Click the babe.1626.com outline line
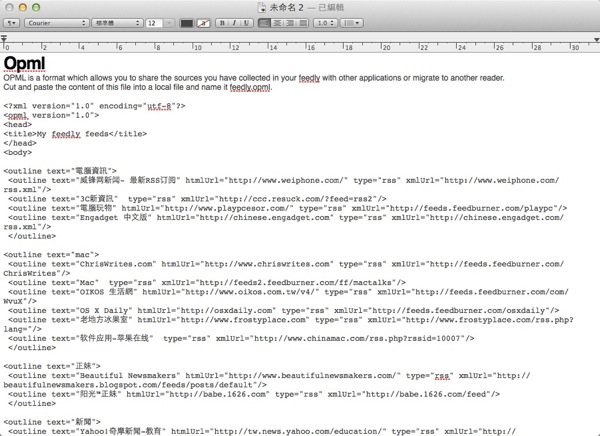 coord(254,394)
